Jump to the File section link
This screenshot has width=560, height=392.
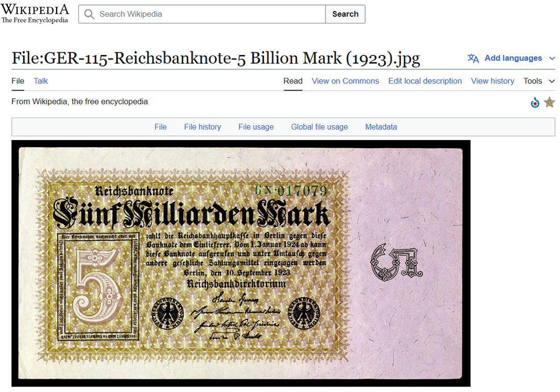[160, 127]
